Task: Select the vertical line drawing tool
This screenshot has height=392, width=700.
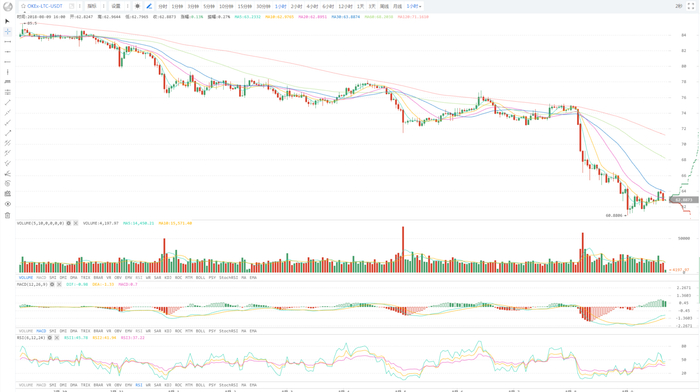Action: point(7,72)
